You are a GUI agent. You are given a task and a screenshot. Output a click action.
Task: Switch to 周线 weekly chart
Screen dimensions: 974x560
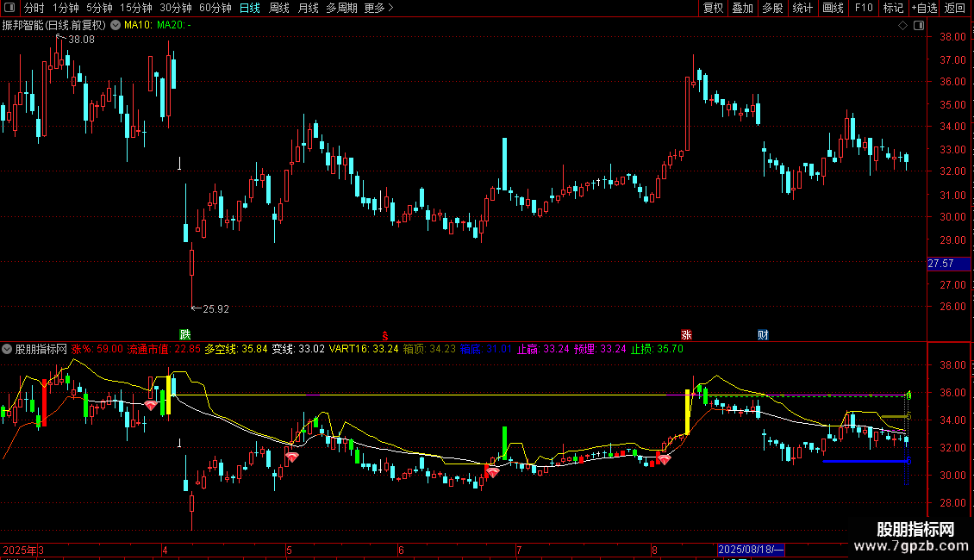[x=279, y=8]
